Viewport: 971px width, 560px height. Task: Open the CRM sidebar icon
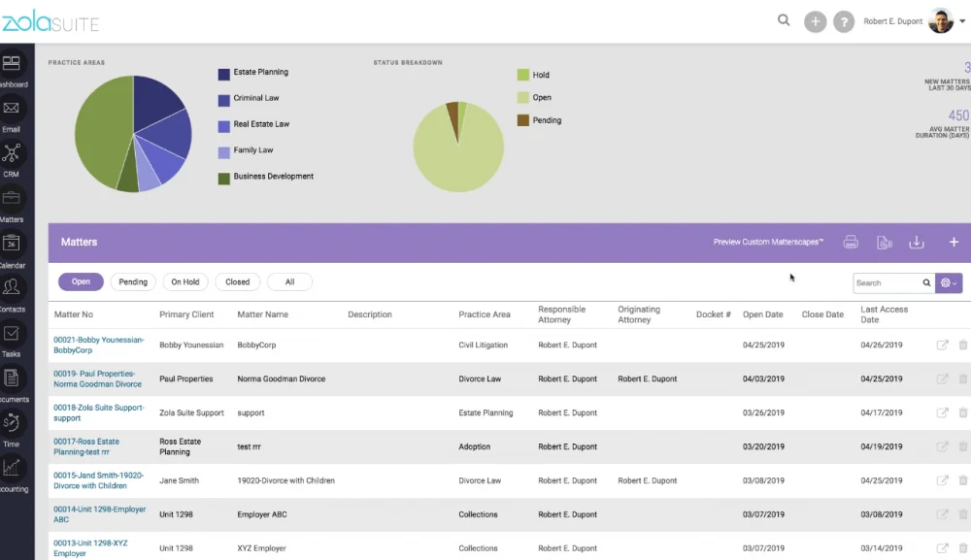(x=11, y=152)
